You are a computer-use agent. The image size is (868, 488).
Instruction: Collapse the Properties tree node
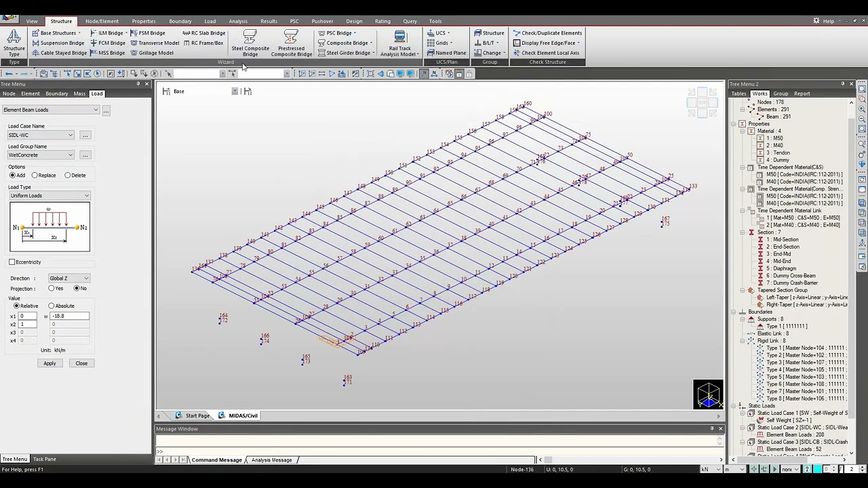pos(734,124)
